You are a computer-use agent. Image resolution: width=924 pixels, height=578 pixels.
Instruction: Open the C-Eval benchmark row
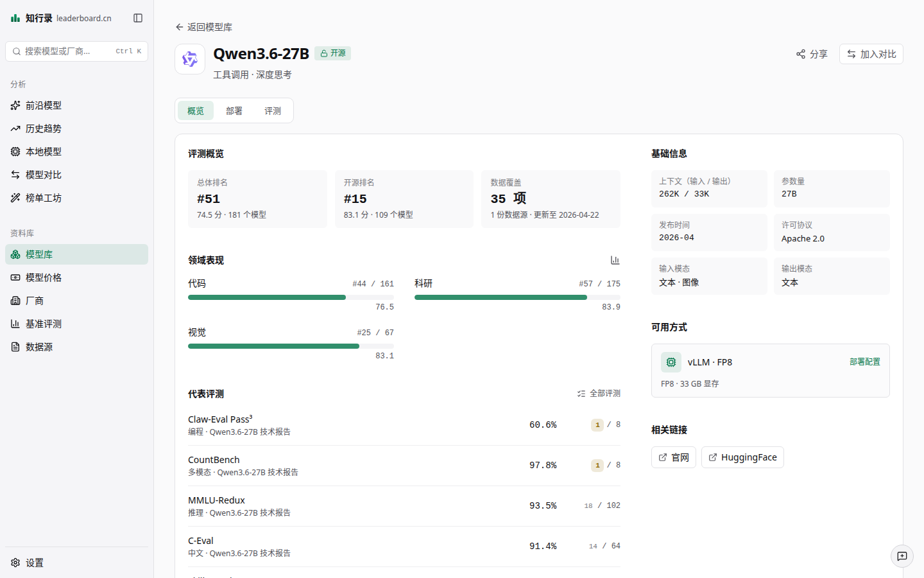pyautogui.click(x=404, y=547)
